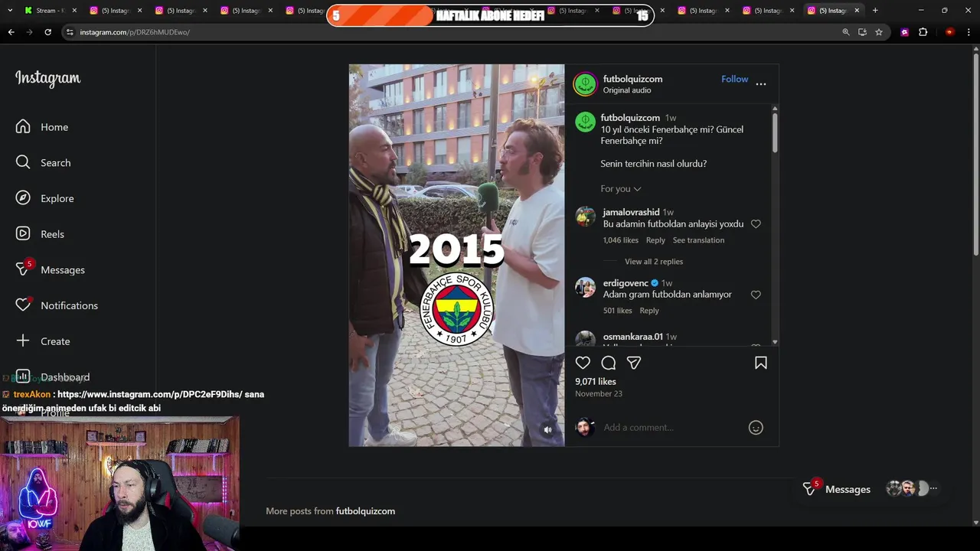Reply to jamalovrashid's comment
The width and height of the screenshot is (980, 551).
(655, 240)
